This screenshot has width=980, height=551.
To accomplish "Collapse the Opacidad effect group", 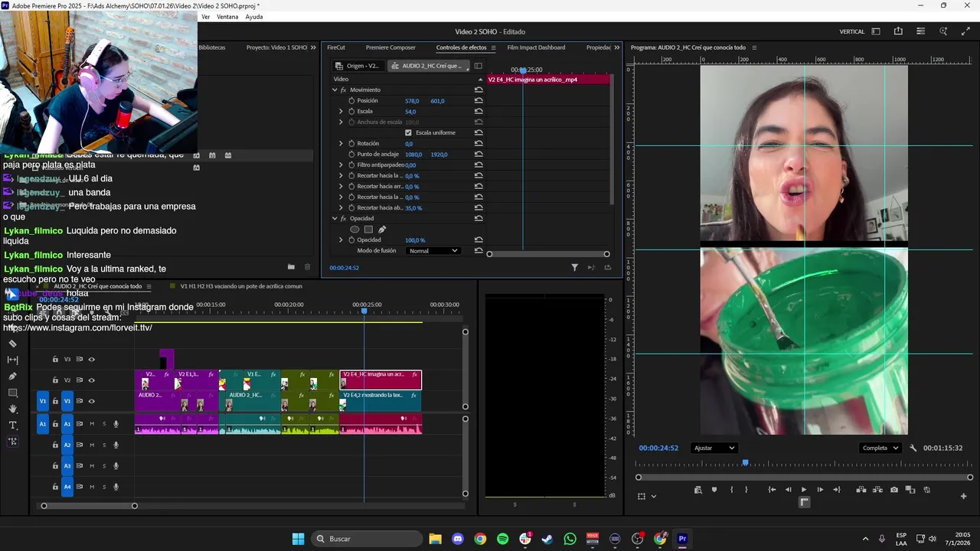I will tap(335, 218).
